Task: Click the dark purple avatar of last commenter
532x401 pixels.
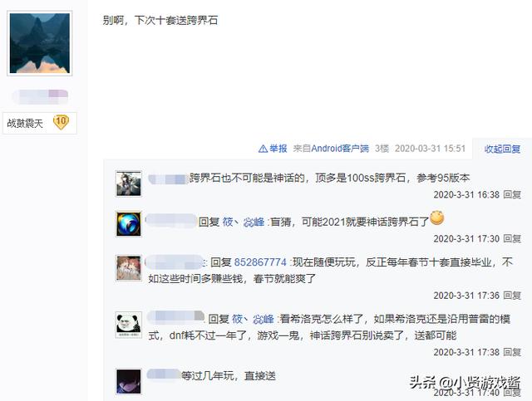Action: pyautogui.click(x=129, y=381)
